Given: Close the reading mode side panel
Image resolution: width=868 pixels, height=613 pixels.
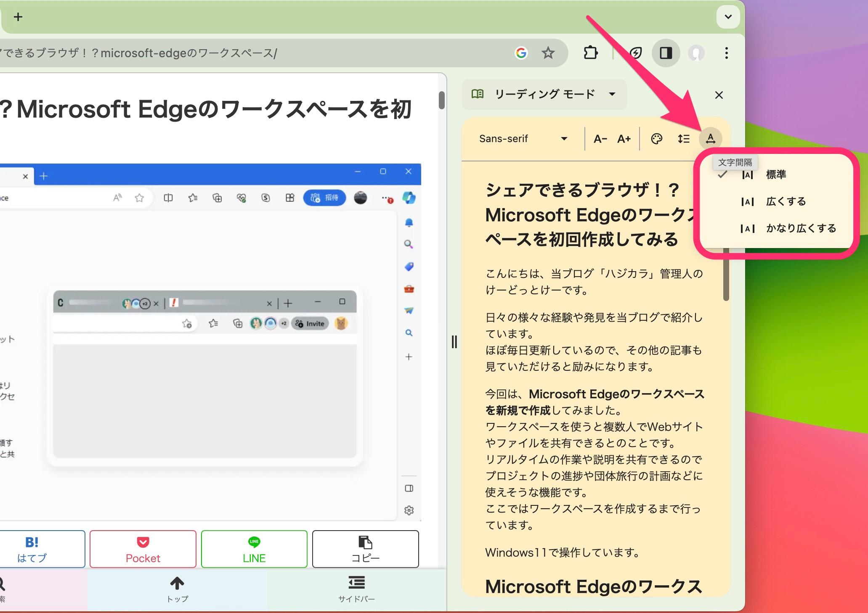Looking at the screenshot, I should coord(719,95).
